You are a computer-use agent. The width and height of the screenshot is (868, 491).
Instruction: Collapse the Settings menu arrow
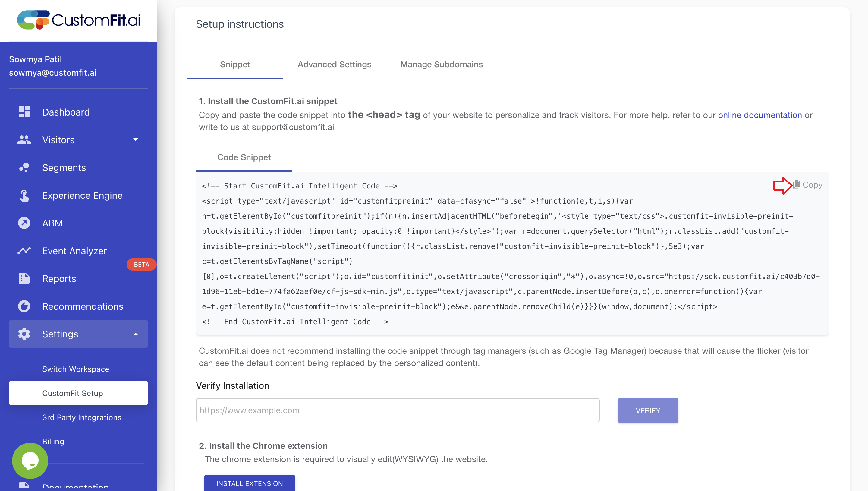[x=135, y=334]
